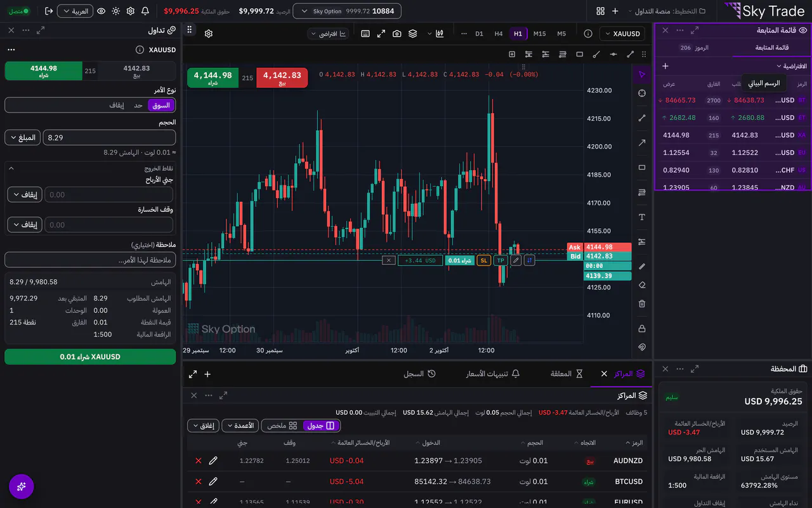Toggle chart fullscreen arrows icon
The image size is (812, 508).
381,34
